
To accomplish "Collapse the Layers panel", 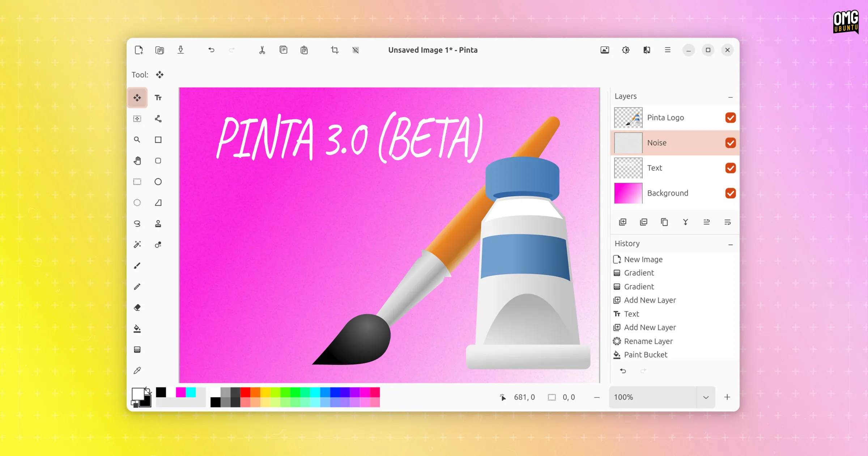I will (730, 97).
